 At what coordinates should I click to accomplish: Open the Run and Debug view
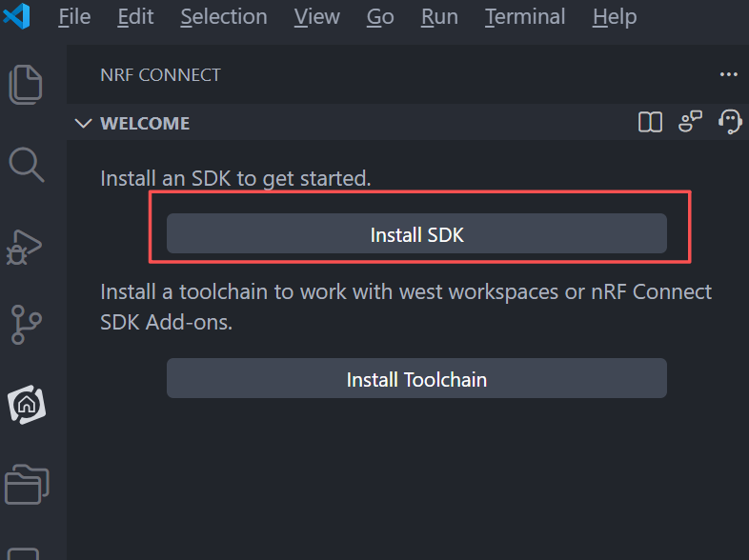pyautogui.click(x=24, y=248)
